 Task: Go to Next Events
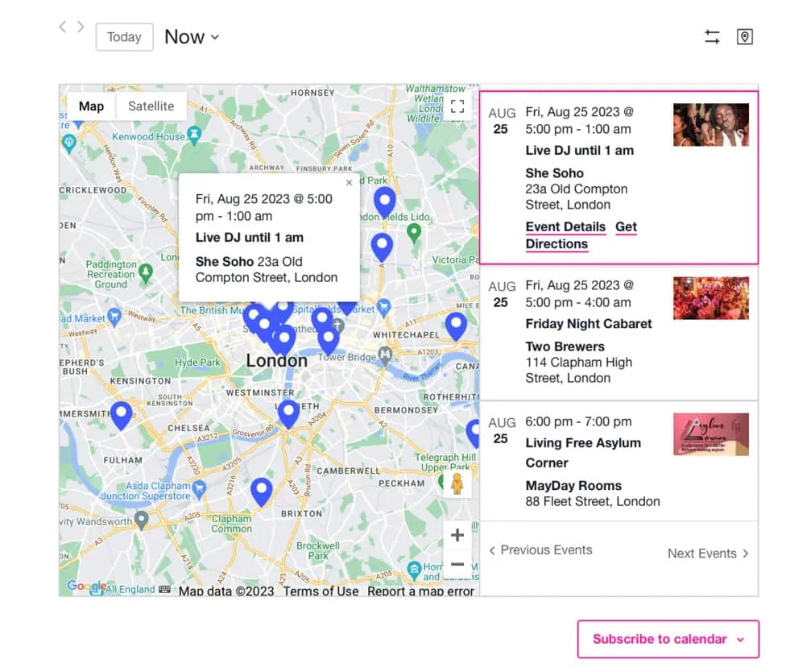point(708,554)
